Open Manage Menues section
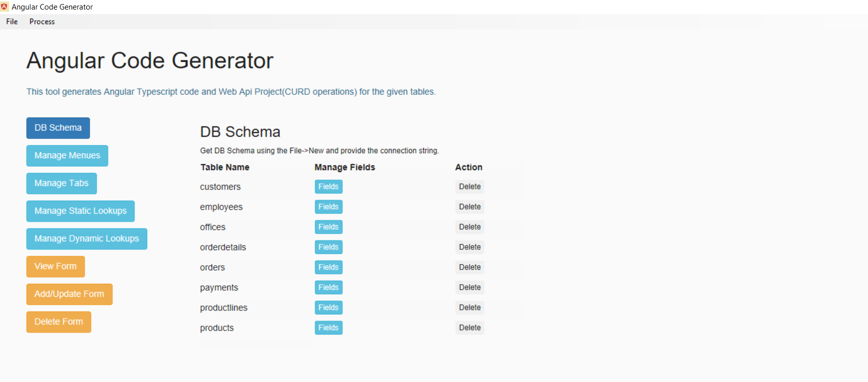868x382 pixels. [x=67, y=156]
